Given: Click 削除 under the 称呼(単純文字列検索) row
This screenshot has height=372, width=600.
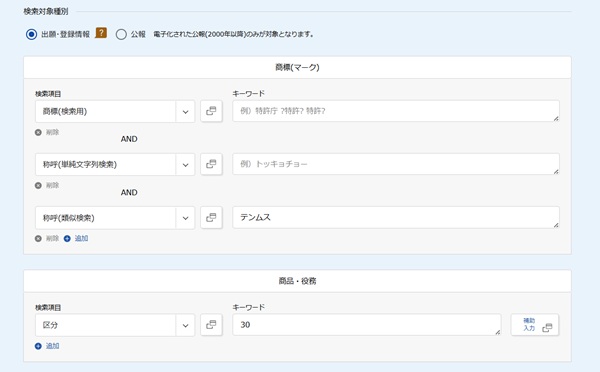Looking at the screenshot, I should tap(52, 186).
